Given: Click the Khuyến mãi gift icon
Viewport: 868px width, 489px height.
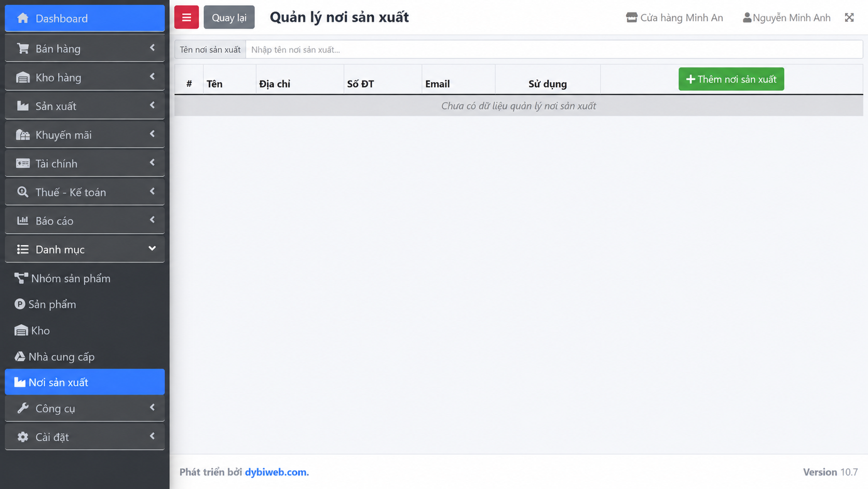Looking at the screenshot, I should [x=23, y=135].
